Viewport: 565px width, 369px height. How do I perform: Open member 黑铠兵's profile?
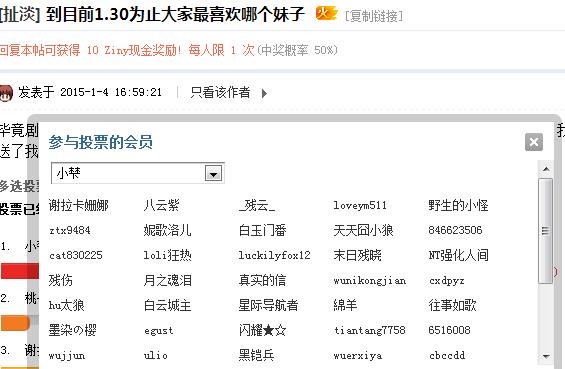(x=257, y=355)
